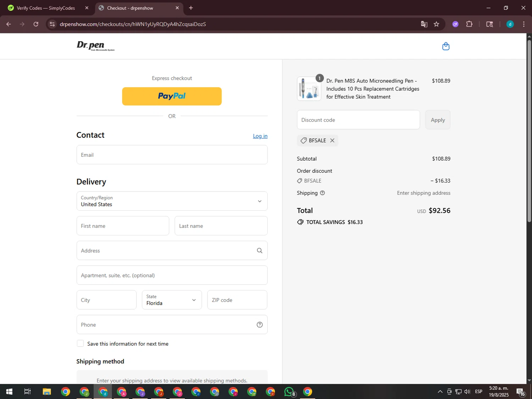Screen dimensions: 532x399
Task: Click the Total $92.56 amount
Action: [439, 211]
